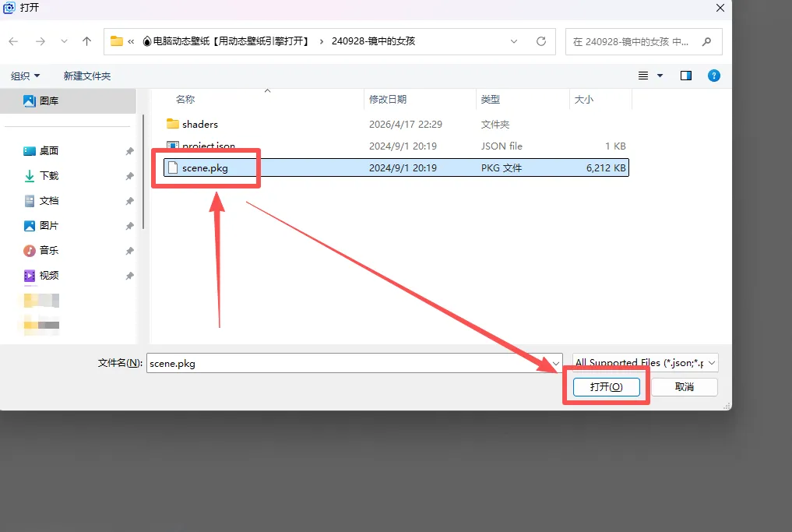Click the search magnifier icon
The width and height of the screenshot is (792, 532).
706,41
